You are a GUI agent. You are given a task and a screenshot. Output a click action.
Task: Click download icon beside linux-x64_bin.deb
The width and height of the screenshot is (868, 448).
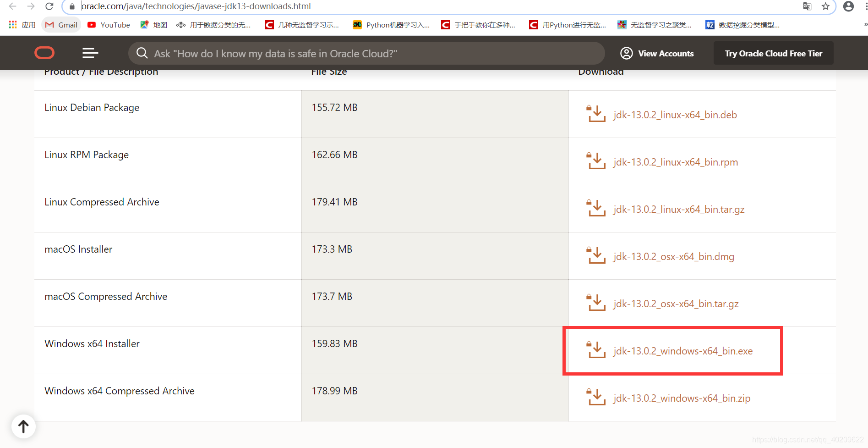[596, 114]
